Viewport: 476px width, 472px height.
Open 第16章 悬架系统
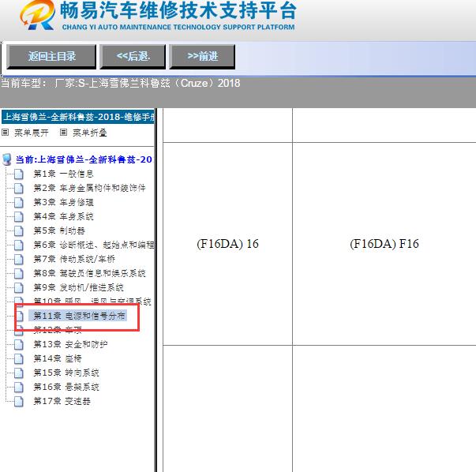[66, 388]
